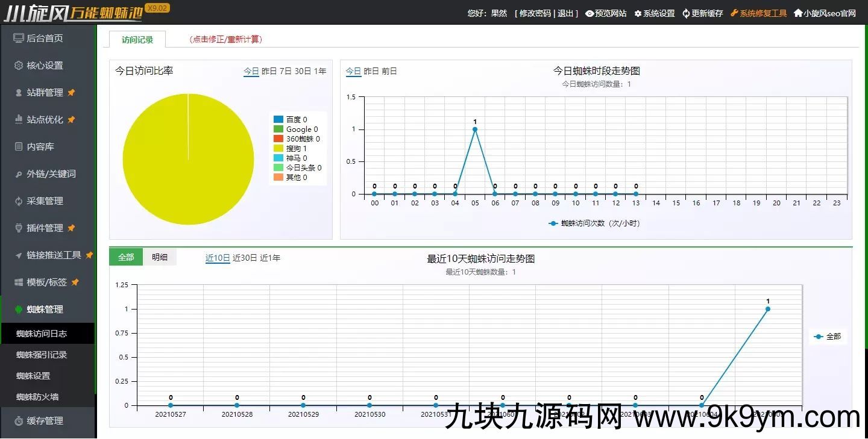Click the bar chart icon beside 站点优化
This screenshot has width=868, height=439.
pos(19,120)
